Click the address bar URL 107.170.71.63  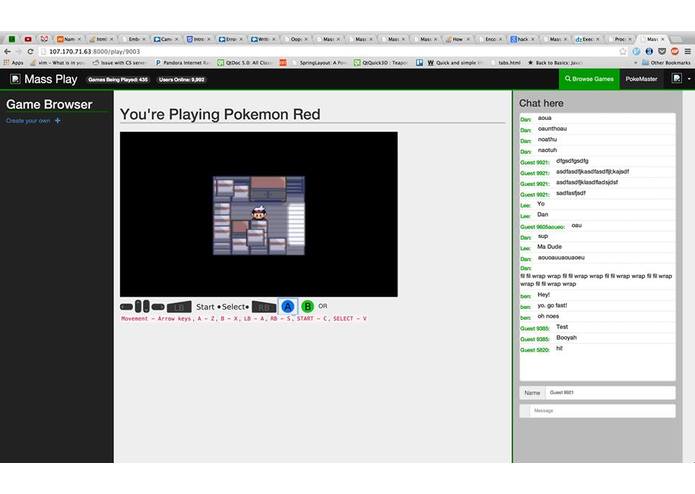[94, 51]
